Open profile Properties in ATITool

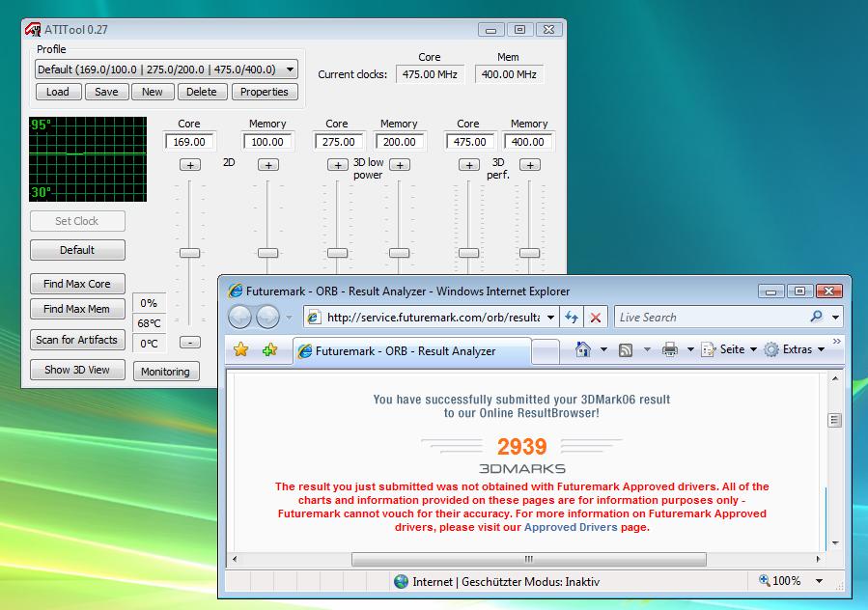click(265, 92)
